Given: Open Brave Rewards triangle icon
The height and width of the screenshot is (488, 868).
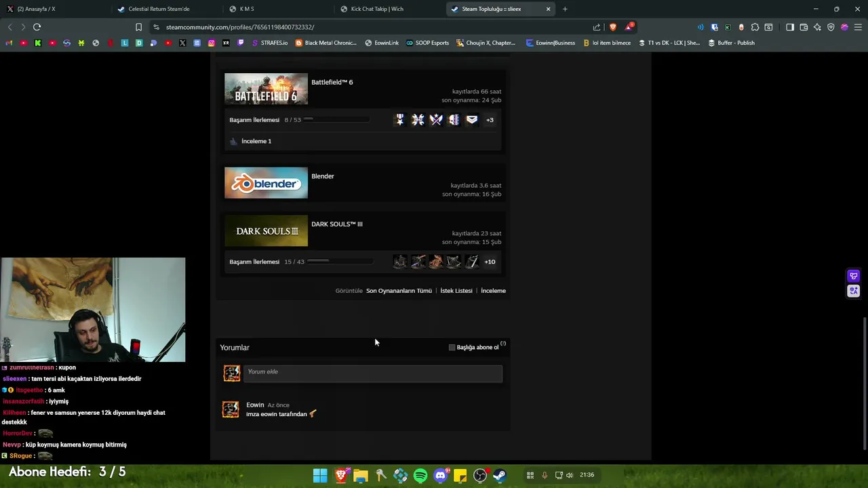Looking at the screenshot, I should (x=629, y=27).
